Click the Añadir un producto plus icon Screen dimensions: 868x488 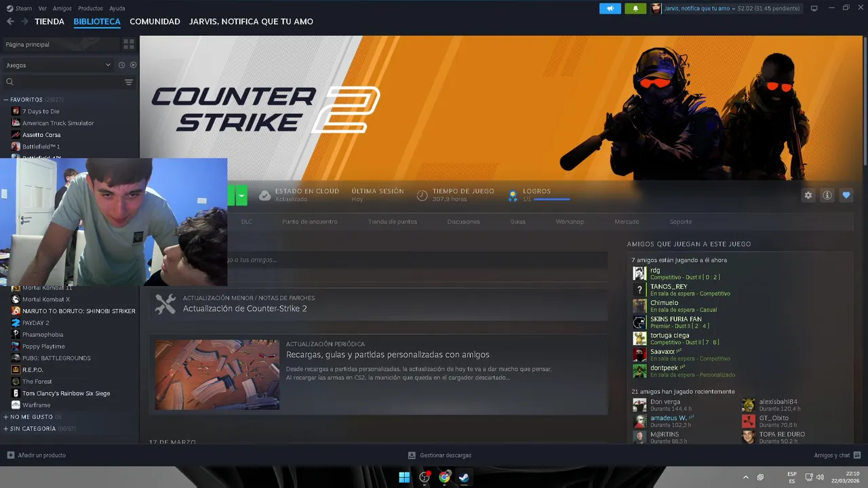pyautogui.click(x=10, y=455)
